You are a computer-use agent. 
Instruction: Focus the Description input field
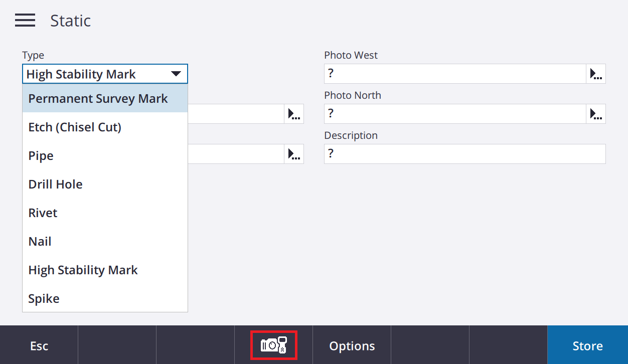(x=465, y=154)
